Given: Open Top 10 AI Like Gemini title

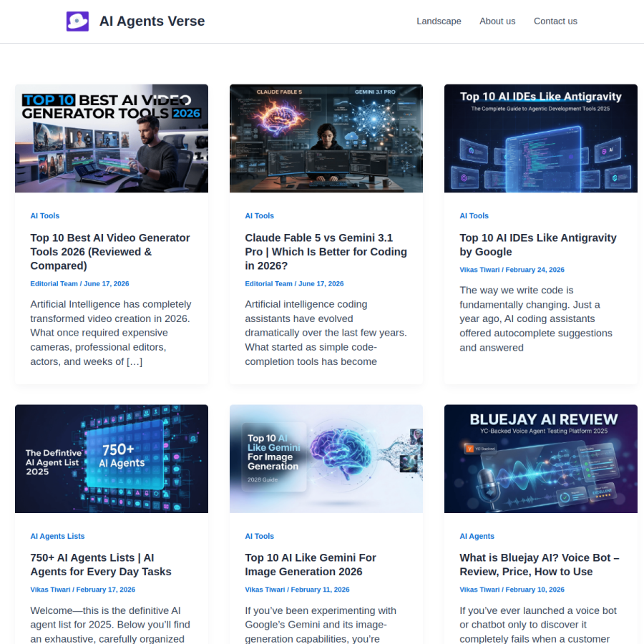Looking at the screenshot, I should pyautogui.click(x=311, y=565).
